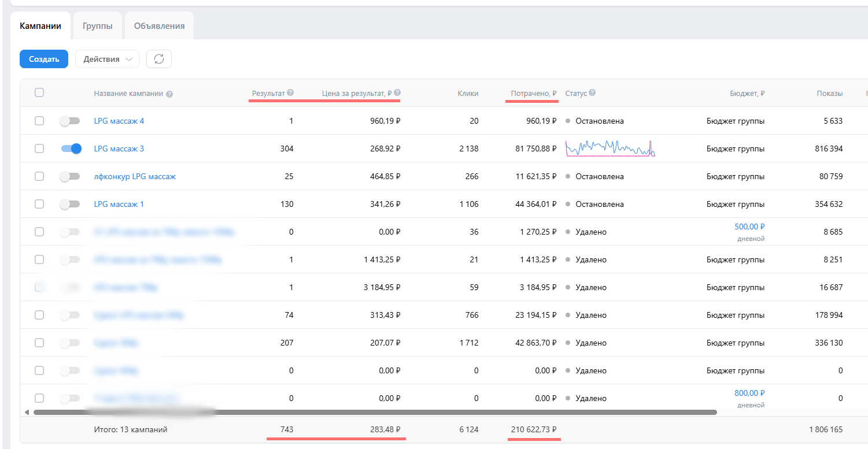Sort by the Результат column header
Image resolution: width=868 pixels, height=449 pixels.
268,93
